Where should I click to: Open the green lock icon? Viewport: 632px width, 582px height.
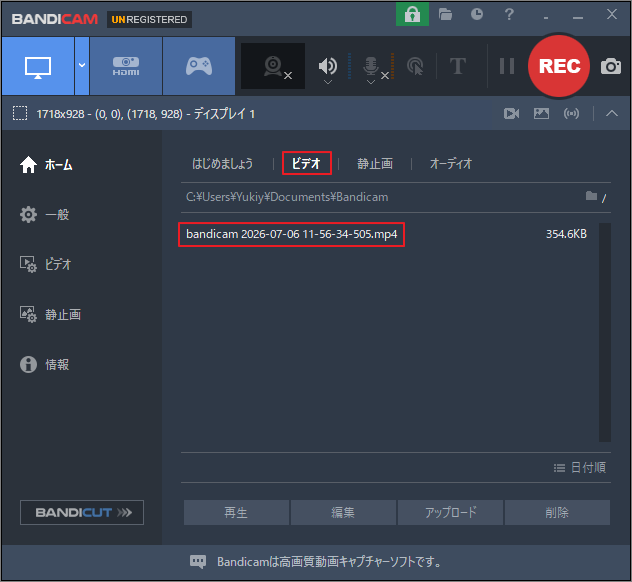coord(412,15)
